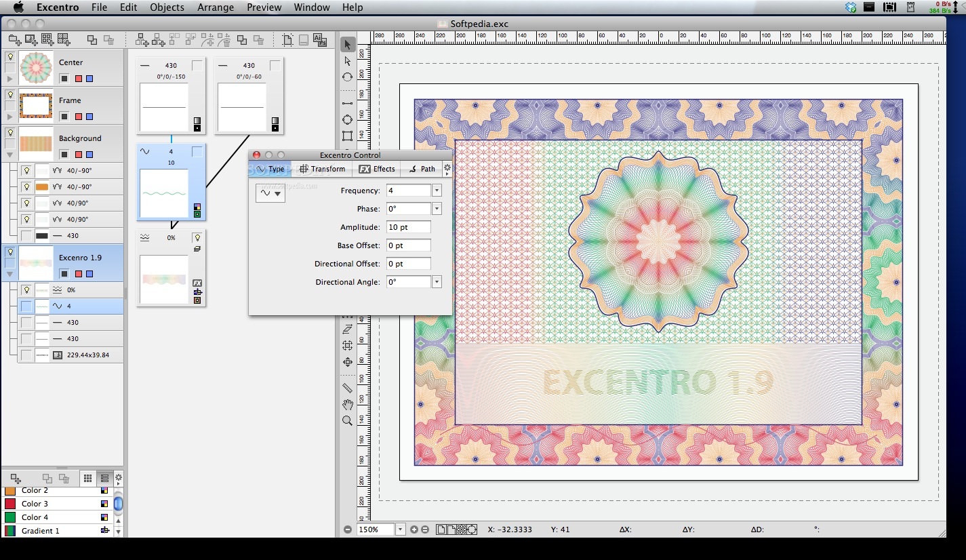
Task: Collapse the Excenro 1.9 layer triangle
Action: pos(9,274)
